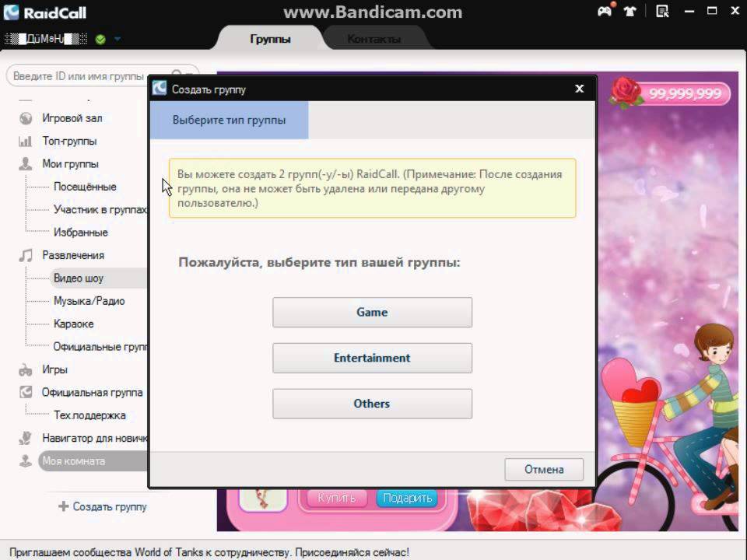Select Игры in sidebar
Screen dimensions: 747x560
[x=54, y=369]
